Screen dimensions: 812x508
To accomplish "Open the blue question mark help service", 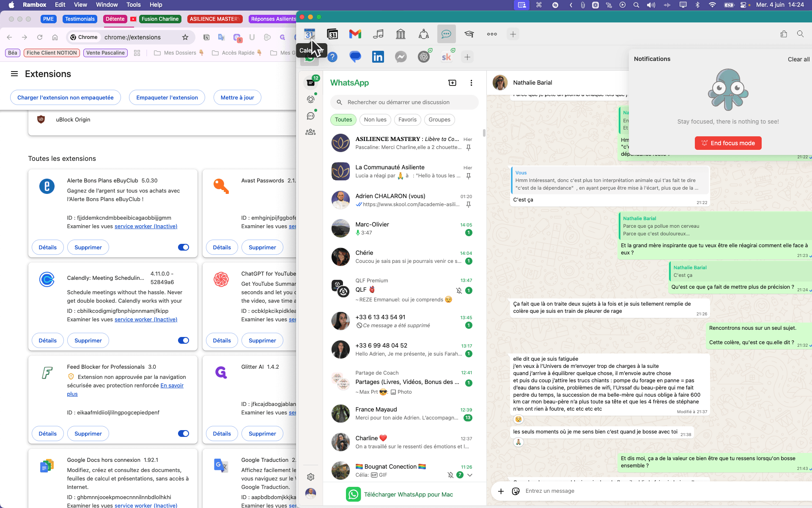I will 332,57.
